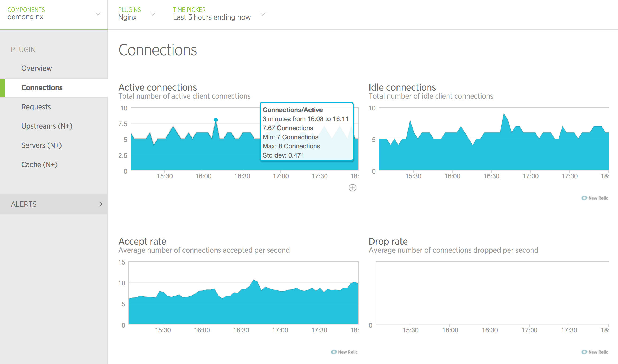Click the Connections sidebar entry
Screen dimensions: 618x364
click(x=42, y=87)
